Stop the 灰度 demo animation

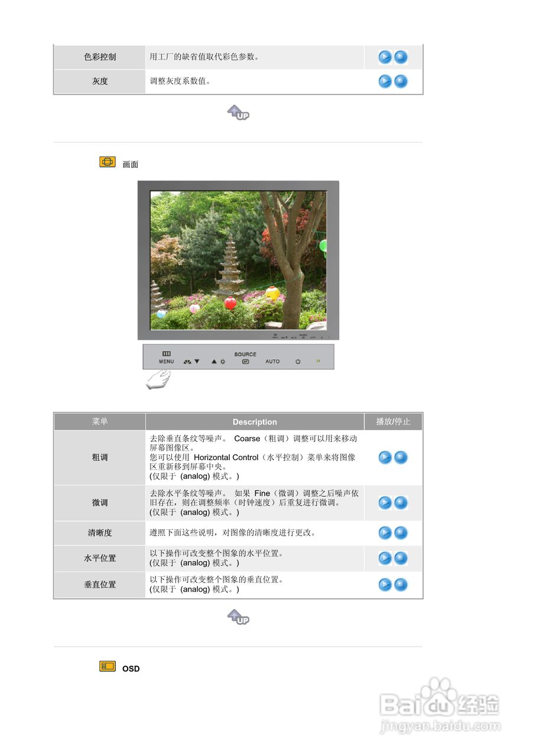coord(401,82)
